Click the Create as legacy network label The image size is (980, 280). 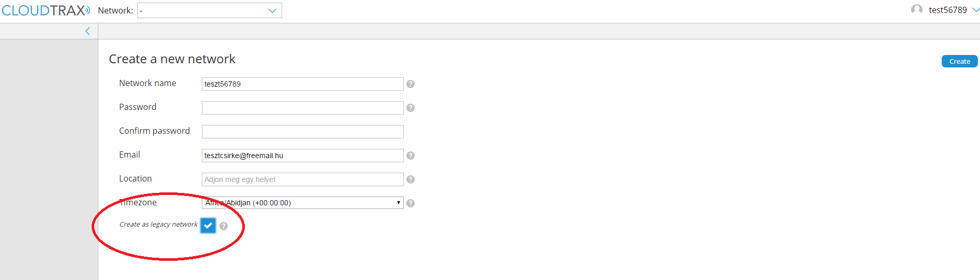click(x=158, y=225)
